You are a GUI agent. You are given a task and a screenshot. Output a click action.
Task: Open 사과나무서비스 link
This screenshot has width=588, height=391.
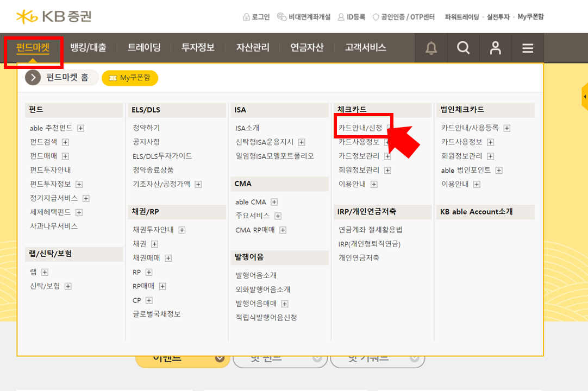pyautogui.click(x=54, y=226)
